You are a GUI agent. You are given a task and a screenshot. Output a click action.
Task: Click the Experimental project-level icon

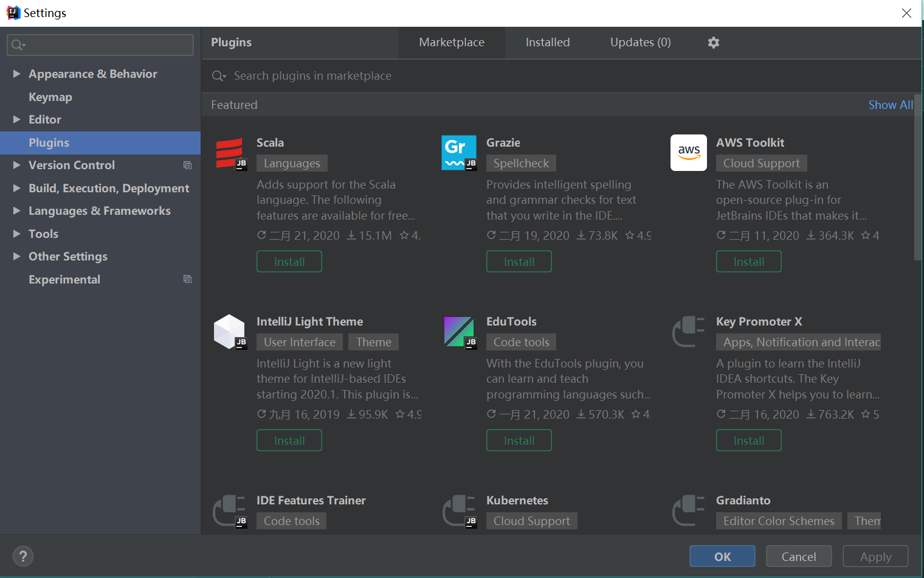point(187,279)
